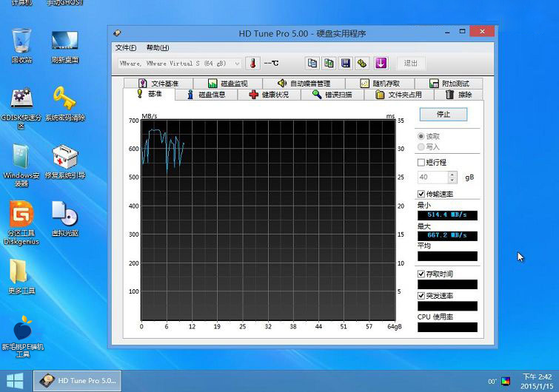Select the Read radio button
This screenshot has height=392, width=559.
tap(421, 136)
